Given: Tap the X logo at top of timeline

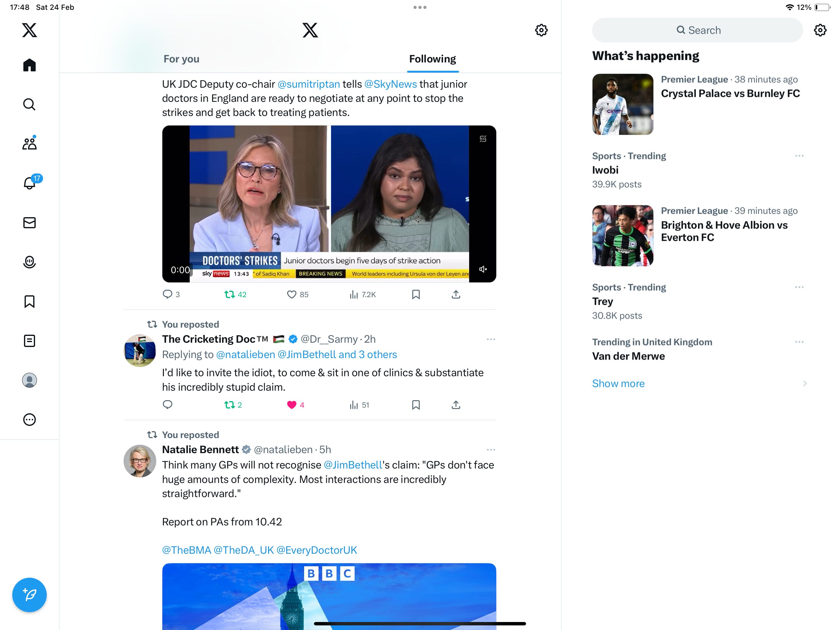Looking at the screenshot, I should click(310, 30).
